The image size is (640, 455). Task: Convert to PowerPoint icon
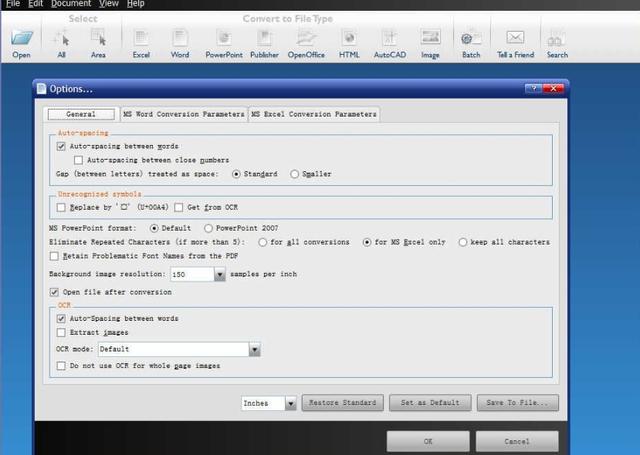pyautogui.click(x=224, y=38)
